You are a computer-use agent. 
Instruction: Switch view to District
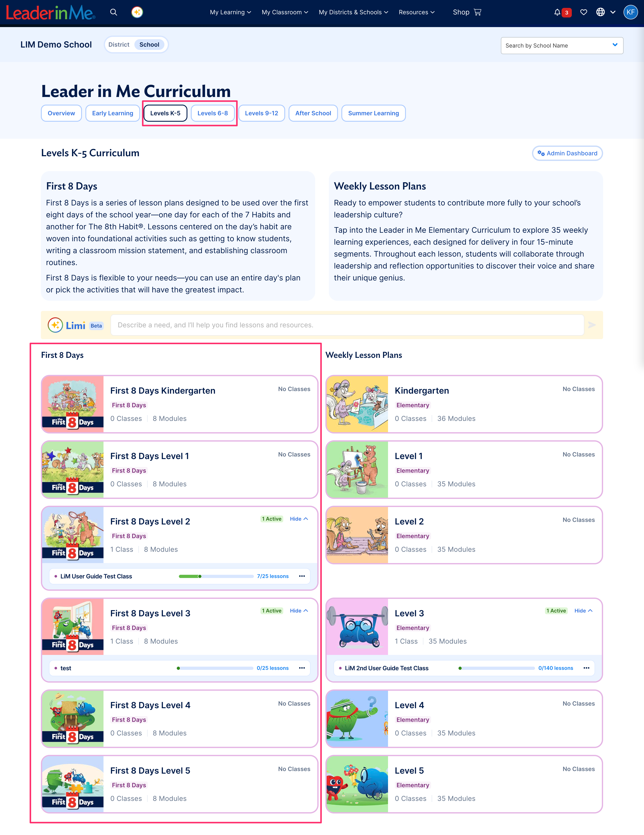click(x=119, y=44)
